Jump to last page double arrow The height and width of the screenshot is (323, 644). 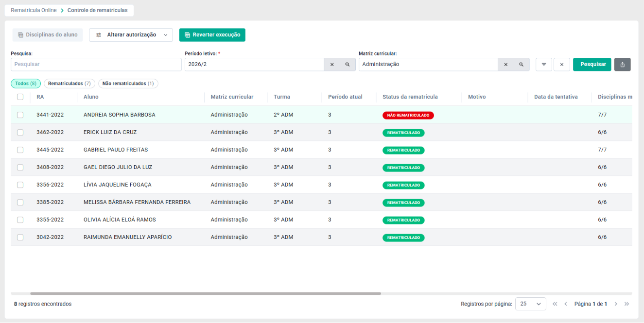627,304
